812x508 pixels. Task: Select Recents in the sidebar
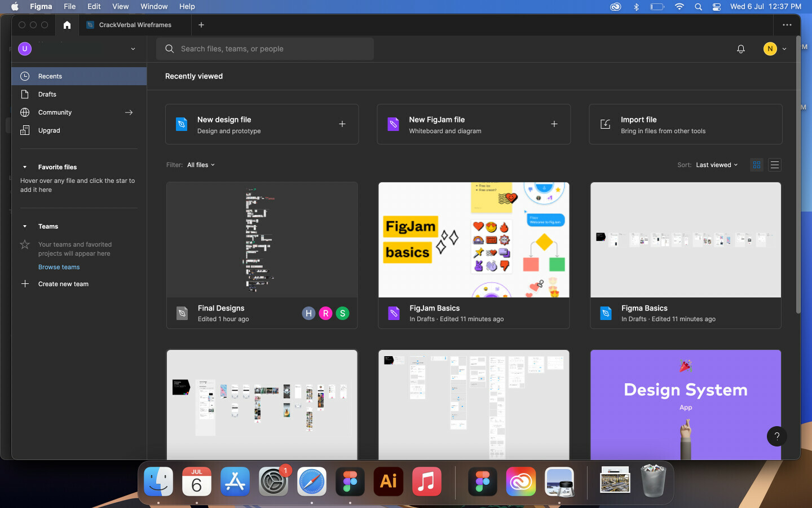(79, 76)
